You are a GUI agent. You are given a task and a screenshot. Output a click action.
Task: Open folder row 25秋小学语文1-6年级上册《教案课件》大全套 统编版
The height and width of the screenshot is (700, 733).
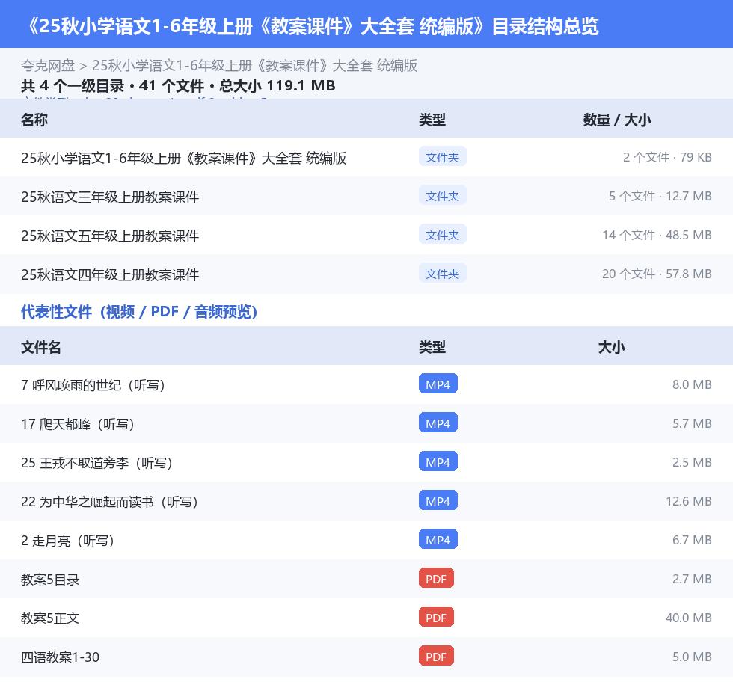click(x=183, y=158)
